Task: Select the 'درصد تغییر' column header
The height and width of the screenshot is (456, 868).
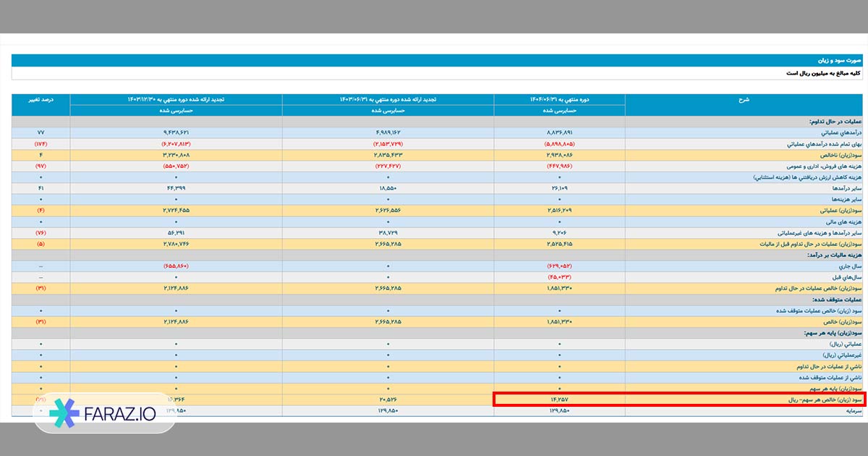Action: pyautogui.click(x=41, y=99)
